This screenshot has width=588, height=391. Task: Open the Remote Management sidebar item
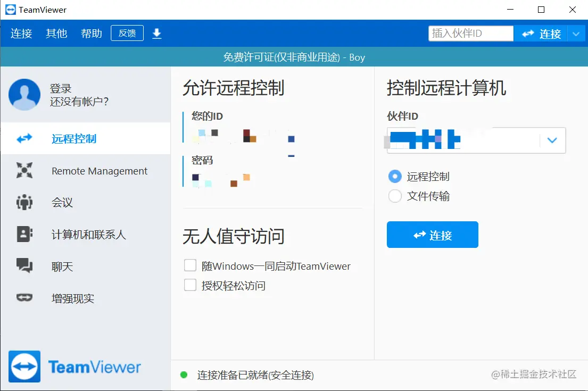86,171
